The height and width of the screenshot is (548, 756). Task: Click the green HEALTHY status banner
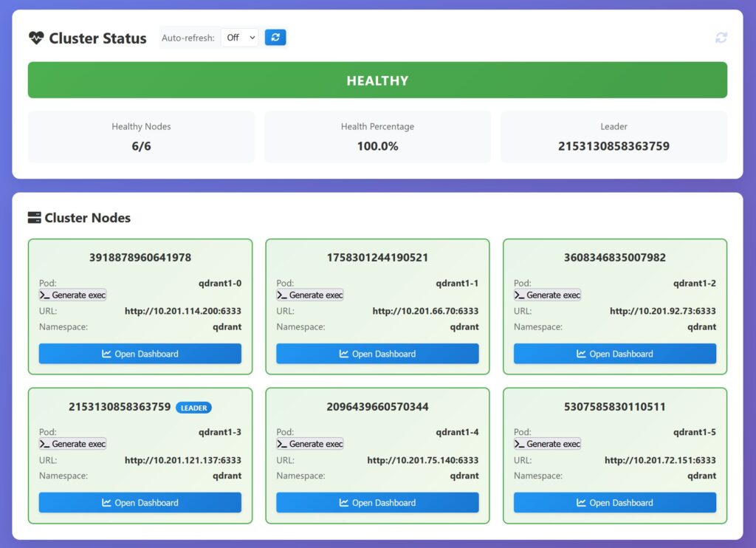pyautogui.click(x=377, y=81)
